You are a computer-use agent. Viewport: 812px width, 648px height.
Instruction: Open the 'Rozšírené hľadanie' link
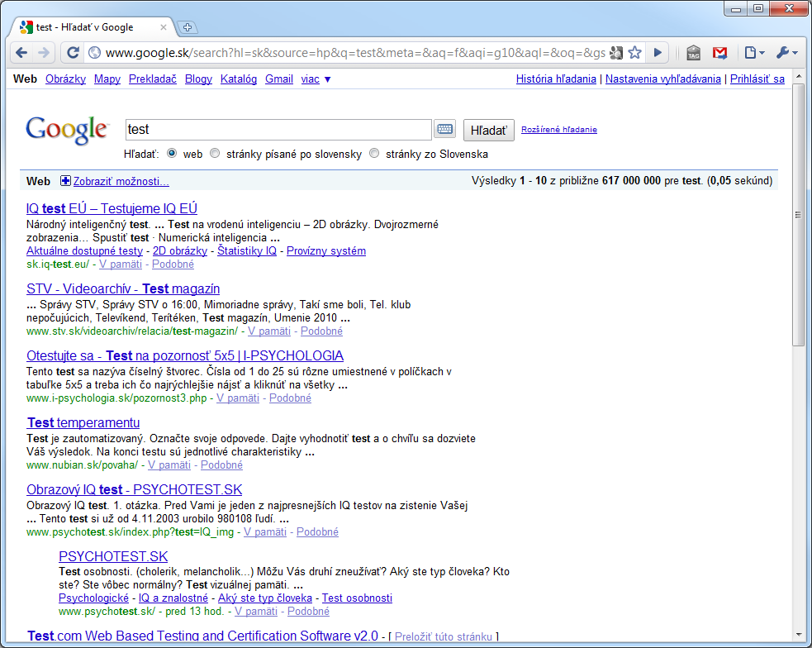pyautogui.click(x=558, y=130)
